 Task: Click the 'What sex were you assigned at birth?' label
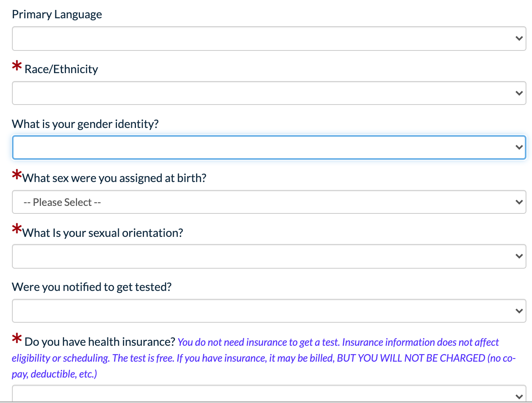(114, 178)
